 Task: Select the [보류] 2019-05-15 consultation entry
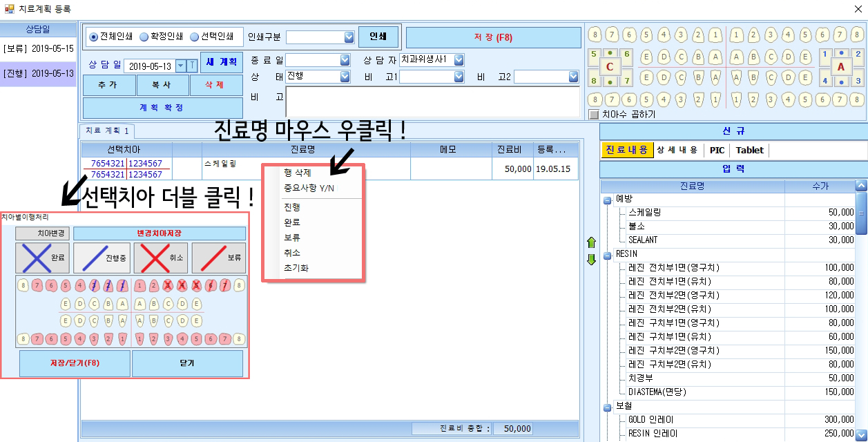coord(38,49)
